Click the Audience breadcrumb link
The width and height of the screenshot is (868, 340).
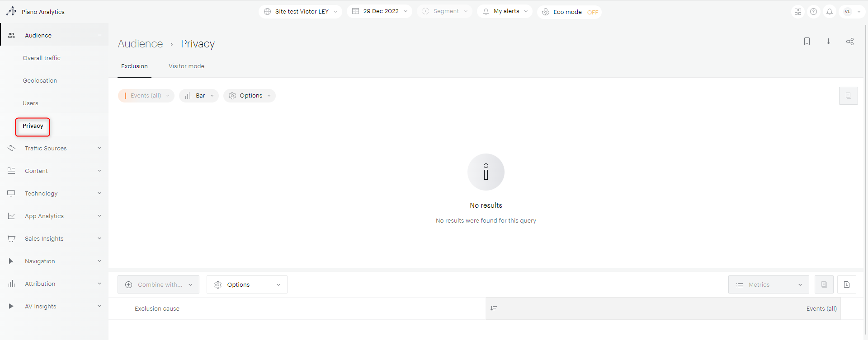click(x=140, y=44)
